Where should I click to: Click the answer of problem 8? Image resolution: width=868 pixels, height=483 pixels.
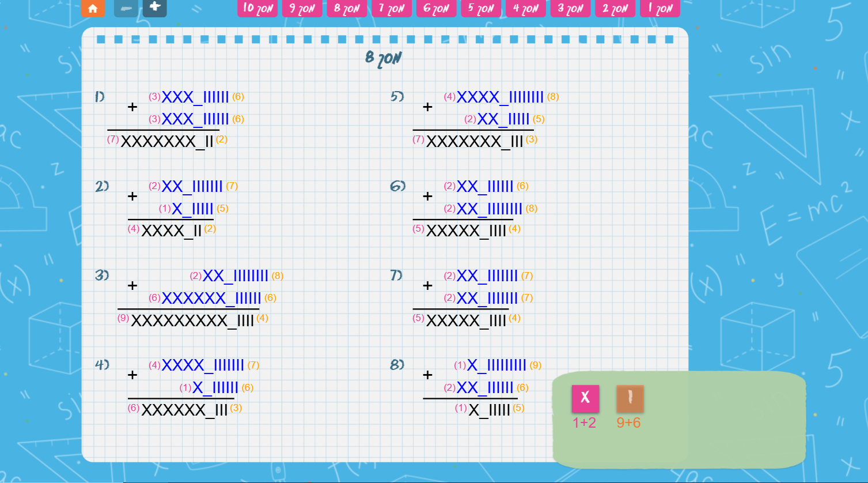pyautogui.click(x=489, y=410)
